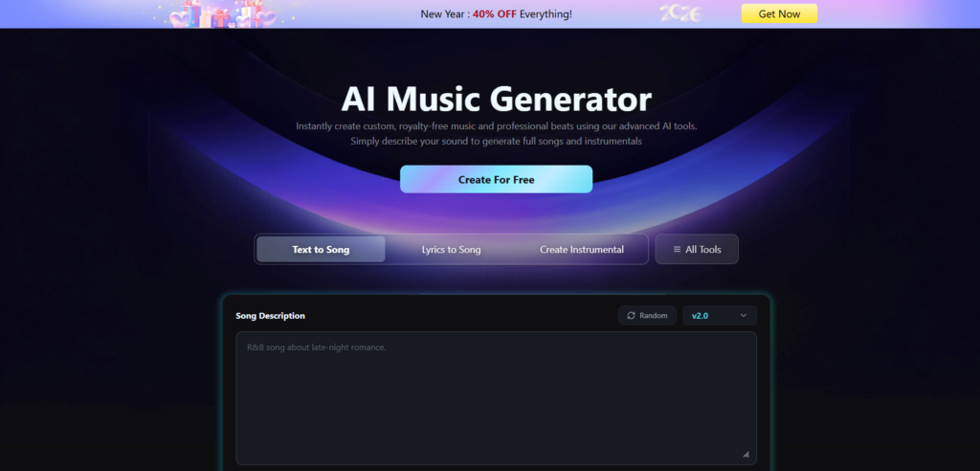Screen dimensions: 980x471
Task: Open the v2.0 model version dropdown
Action: 720,316
